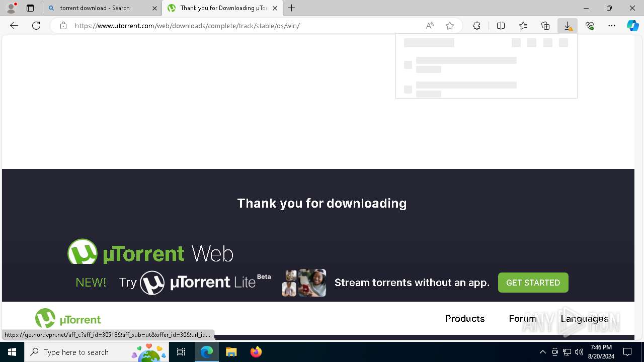
Task: Open the Favorites list
Action: pos(523,26)
